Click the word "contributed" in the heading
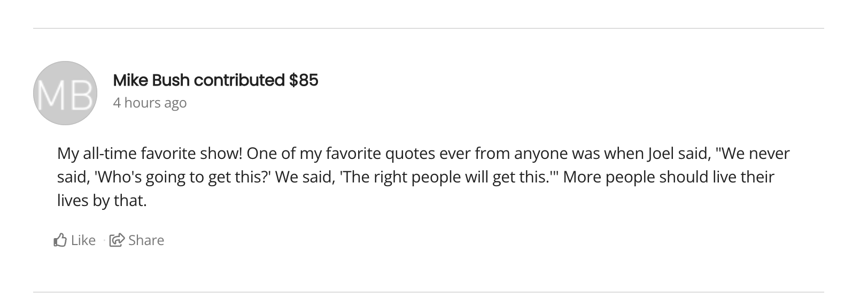868x305 pixels. pos(239,80)
